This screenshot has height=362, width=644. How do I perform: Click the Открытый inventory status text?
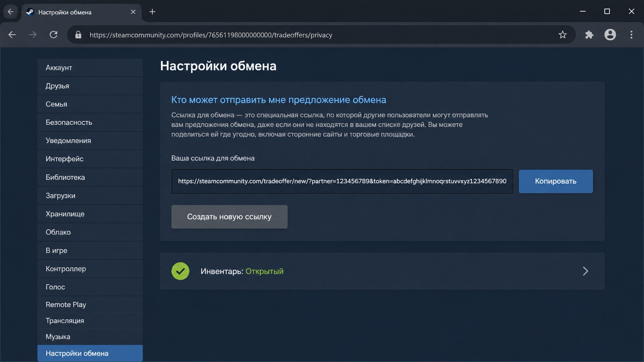pyautogui.click(x=264, y=271)
